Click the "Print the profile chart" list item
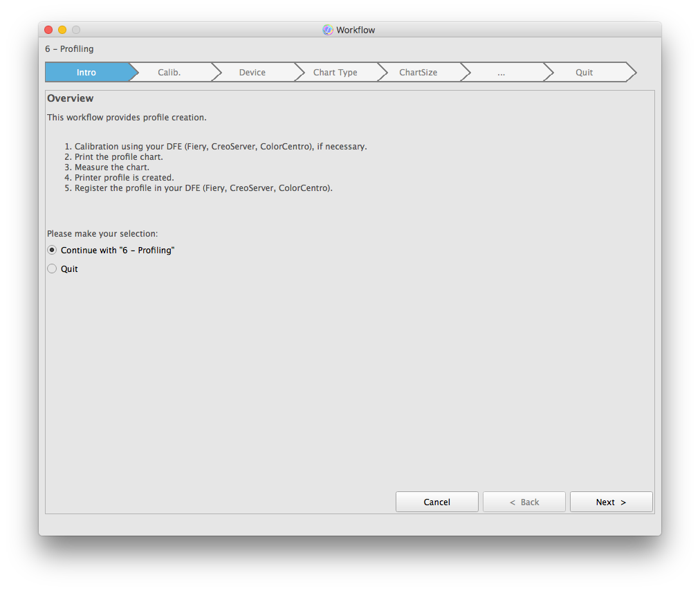The height and width of the screenshot is (591, 700). click(x=118, y=157)
